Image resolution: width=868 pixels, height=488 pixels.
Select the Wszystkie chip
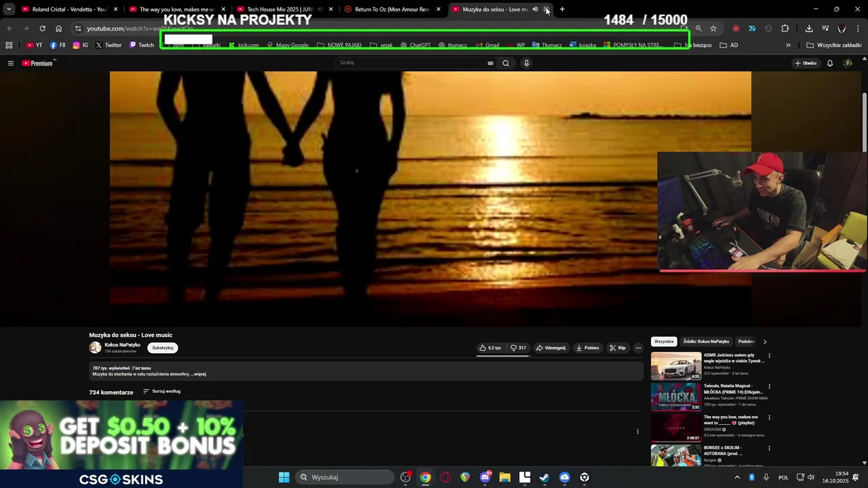tap(664, 342)
